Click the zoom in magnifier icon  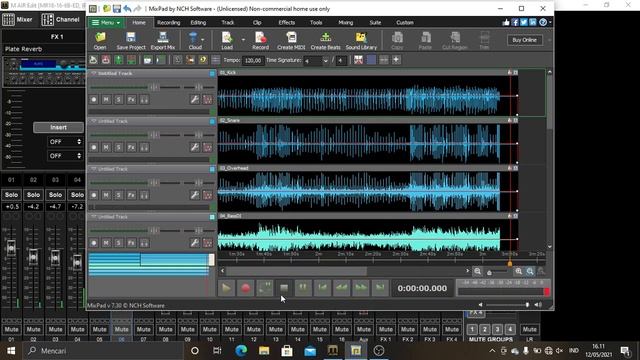518,271
